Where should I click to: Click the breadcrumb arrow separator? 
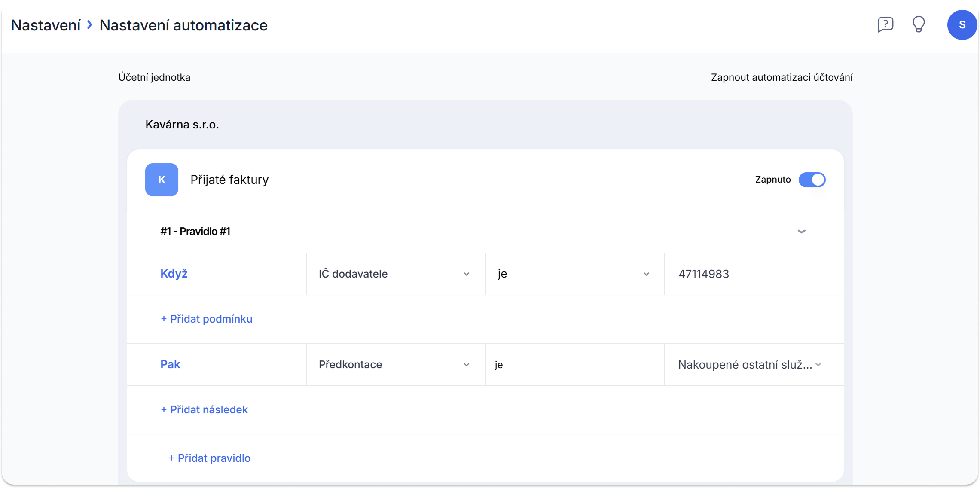pos(89,25)
